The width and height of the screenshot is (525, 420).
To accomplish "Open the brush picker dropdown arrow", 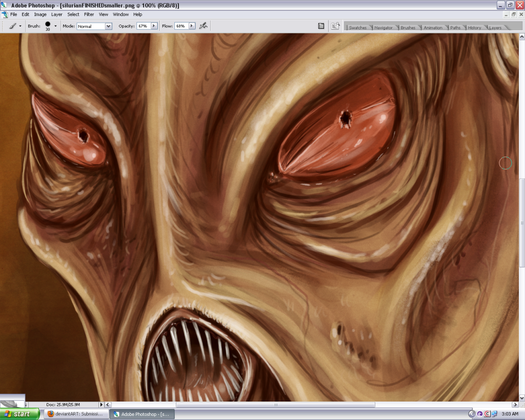I will click(x=55, y=26).
